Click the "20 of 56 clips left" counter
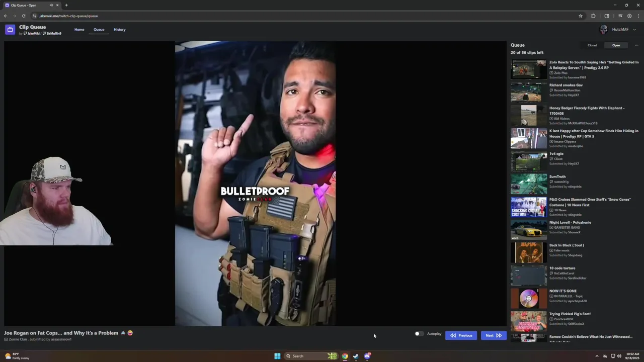This screenshot has width=644, height=362. [x=527, y=53]
